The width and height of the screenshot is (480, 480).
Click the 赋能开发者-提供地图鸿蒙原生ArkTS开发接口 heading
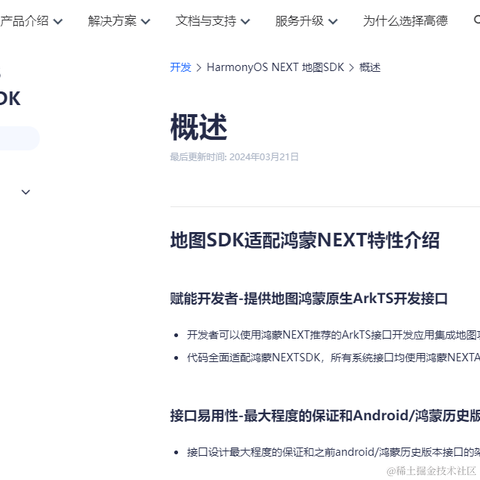[x=309, y=298]
